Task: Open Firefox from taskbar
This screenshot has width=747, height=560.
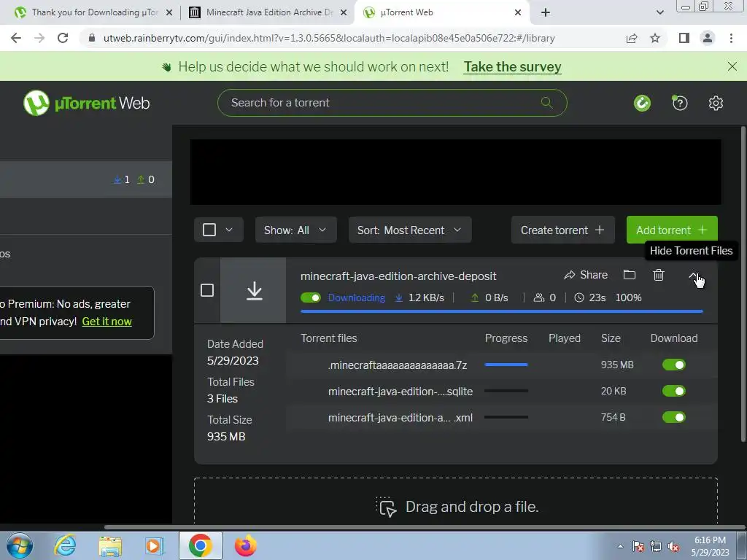Action: click(245, 545)
